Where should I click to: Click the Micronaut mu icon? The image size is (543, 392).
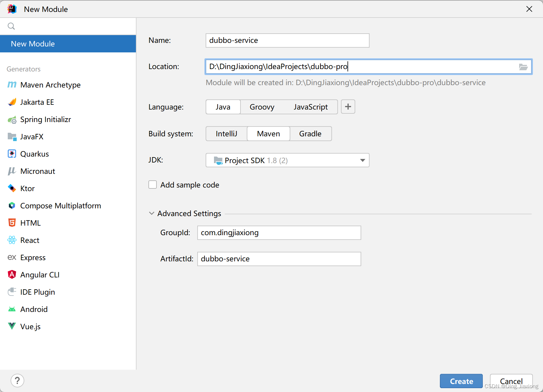(12, 171)
